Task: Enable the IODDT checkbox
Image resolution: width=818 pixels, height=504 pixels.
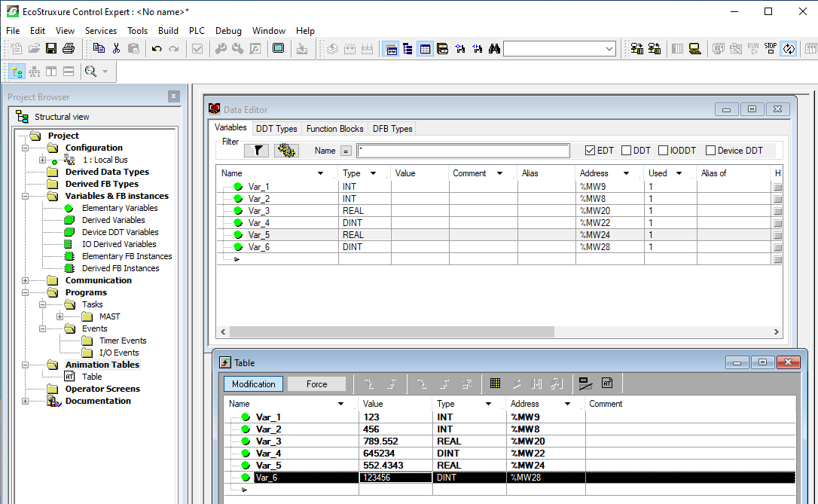Action: click(x=663, y=150)
